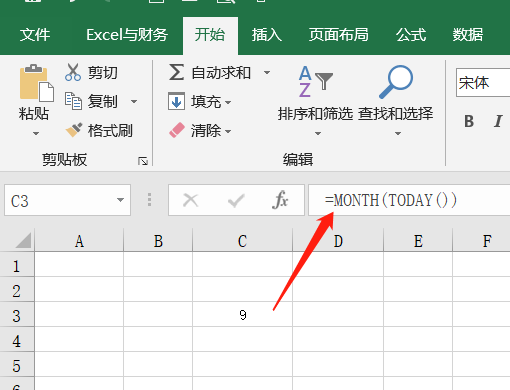
Task: Click the Clear eraser icon
Action: tap(177, 130)
